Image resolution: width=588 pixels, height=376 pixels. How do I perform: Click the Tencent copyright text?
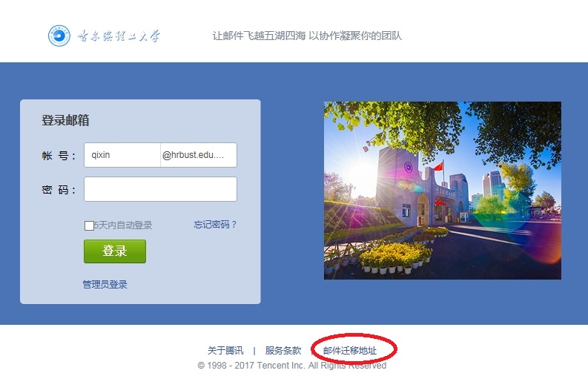coord(291,366)
